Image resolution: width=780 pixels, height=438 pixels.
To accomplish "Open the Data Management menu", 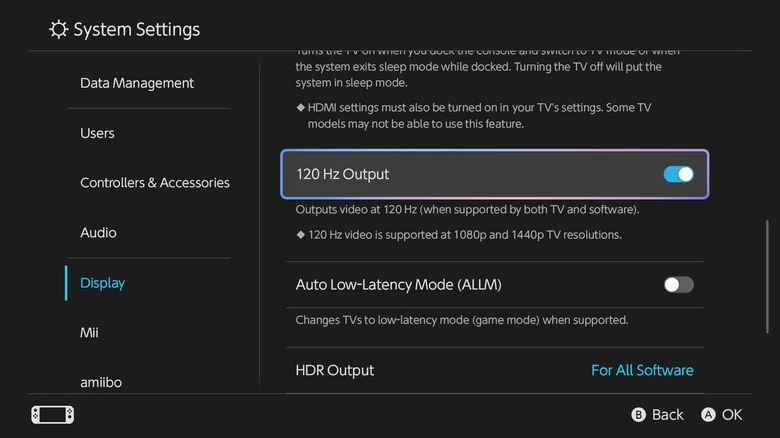I will (137, 83).
